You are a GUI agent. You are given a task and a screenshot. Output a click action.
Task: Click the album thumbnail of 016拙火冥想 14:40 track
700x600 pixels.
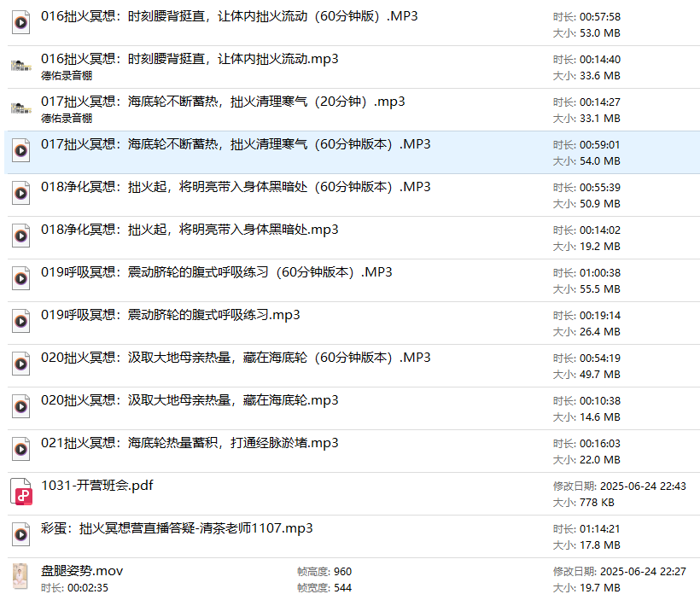pyautogui.click(x=20, y=66)
